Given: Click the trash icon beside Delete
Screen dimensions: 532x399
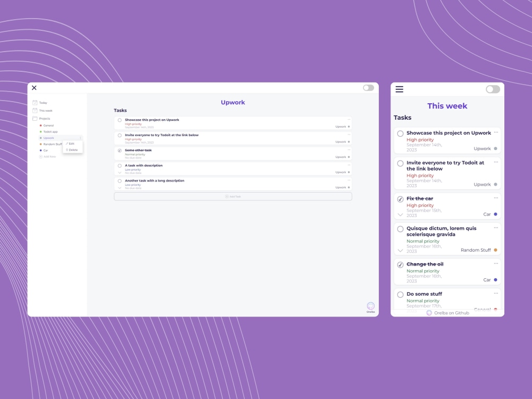Looking at the screenshot, I should tap(67, 149).
